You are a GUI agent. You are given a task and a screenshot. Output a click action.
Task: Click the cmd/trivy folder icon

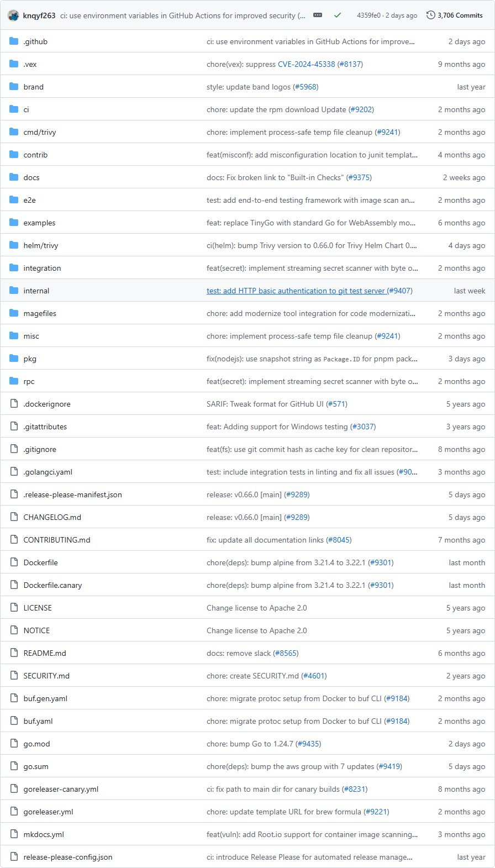pyautogui.click(x=14, y=132)
